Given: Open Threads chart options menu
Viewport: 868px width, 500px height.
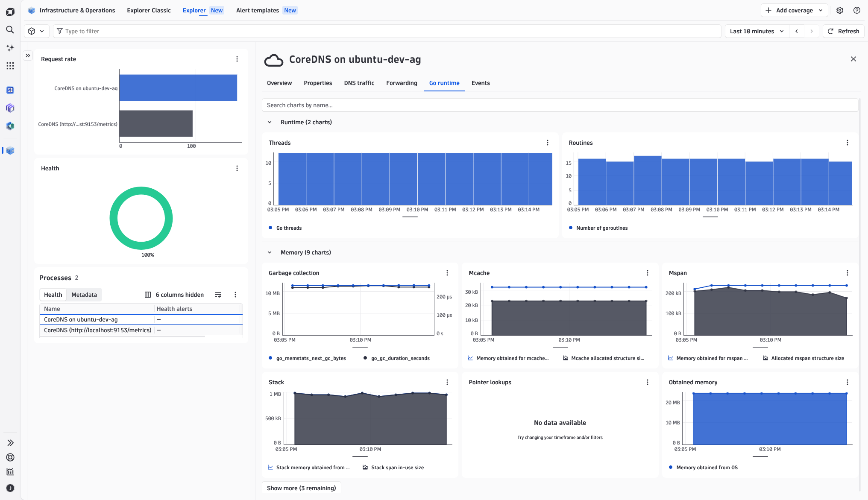Looking at the screenshot, I should (548, 143).
